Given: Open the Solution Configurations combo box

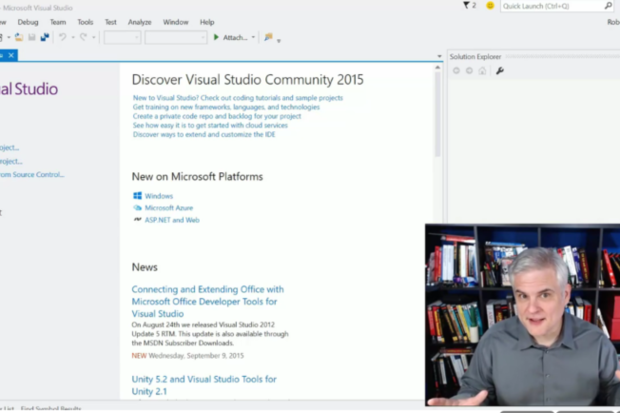Looking at the screenshot, I should click(x=122, y=38).
